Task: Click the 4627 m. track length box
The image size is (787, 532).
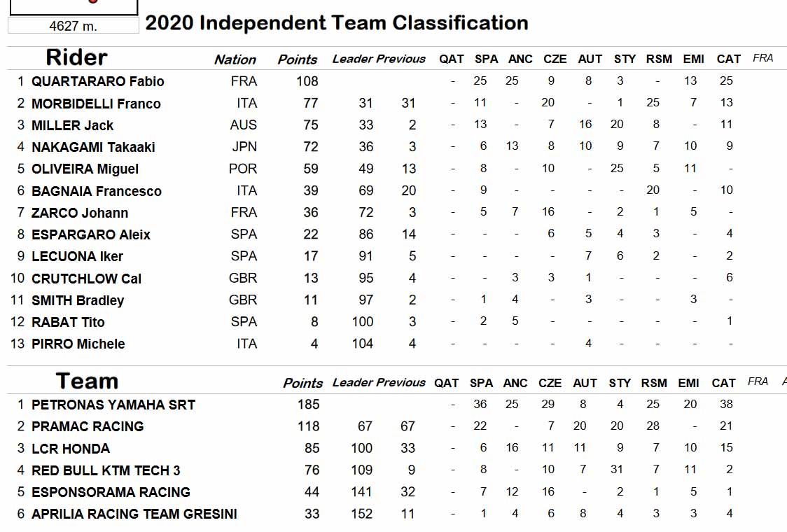Action: pyautogui.click(x=74, y=26)
